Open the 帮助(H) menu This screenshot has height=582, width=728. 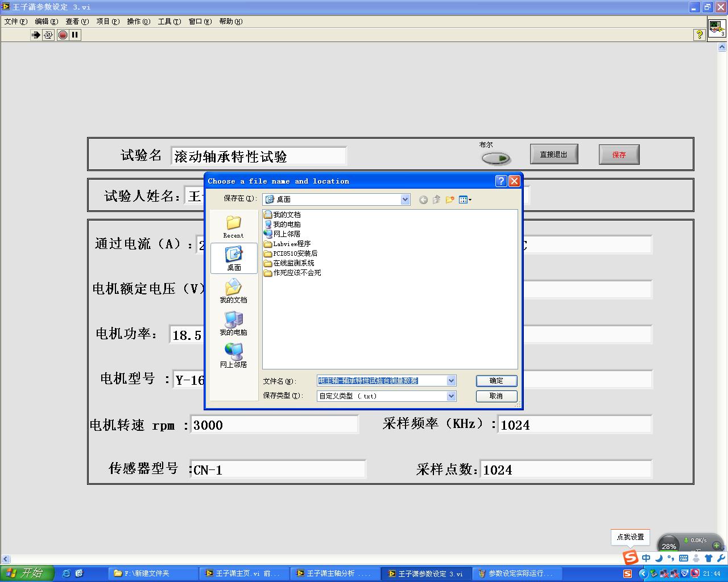230,22
